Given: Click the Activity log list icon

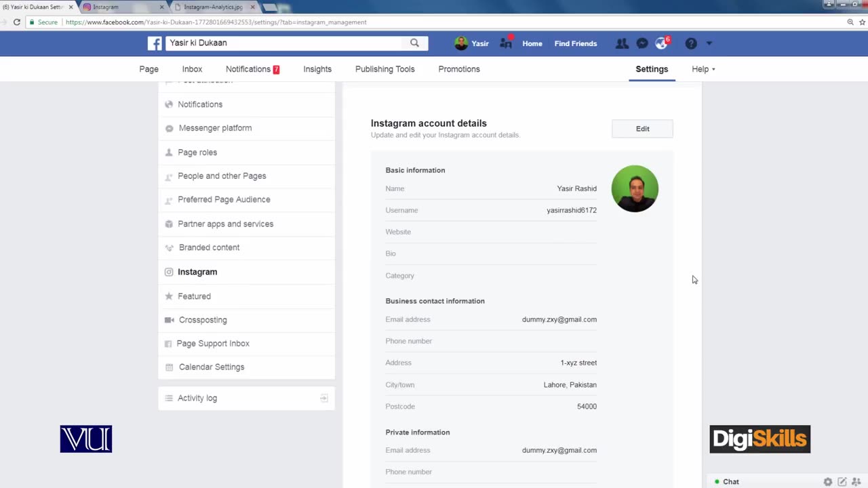Looking at the screenshot, I should point(169,399).
